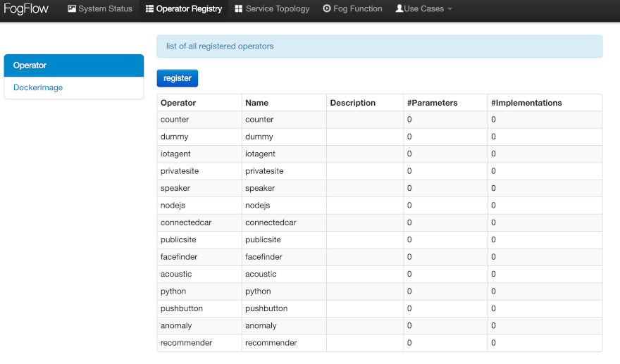Click 'connectedcar' in the Name column
620x364 pixels.
point(271,222)
